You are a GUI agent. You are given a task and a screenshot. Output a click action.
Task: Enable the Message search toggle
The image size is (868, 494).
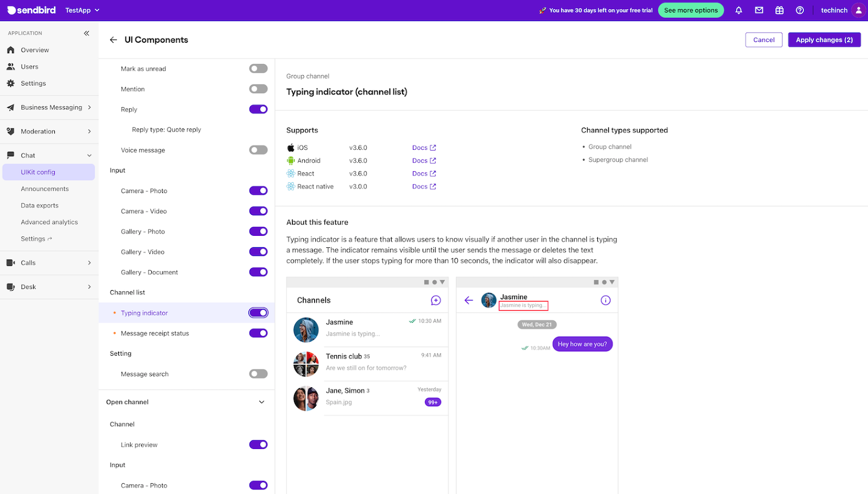[x=258, y=374]
